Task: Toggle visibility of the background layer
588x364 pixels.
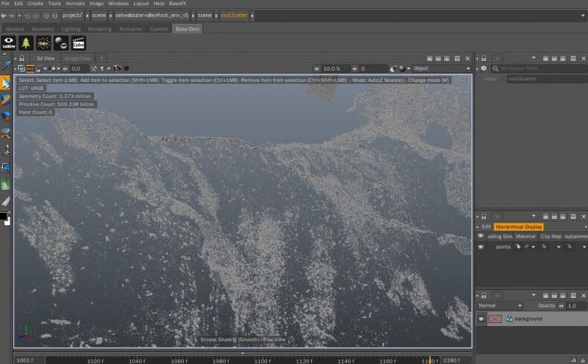Action: pyautogui.click(x=481, y=319)
